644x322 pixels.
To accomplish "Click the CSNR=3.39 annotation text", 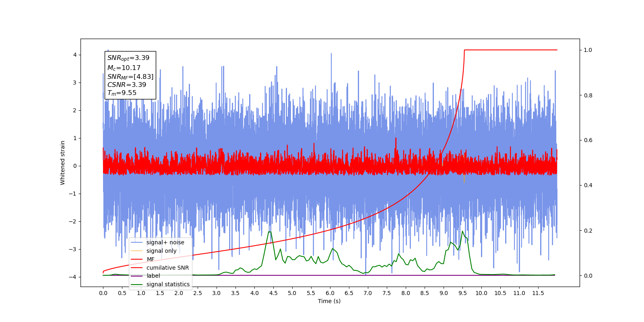I will 127,85.
